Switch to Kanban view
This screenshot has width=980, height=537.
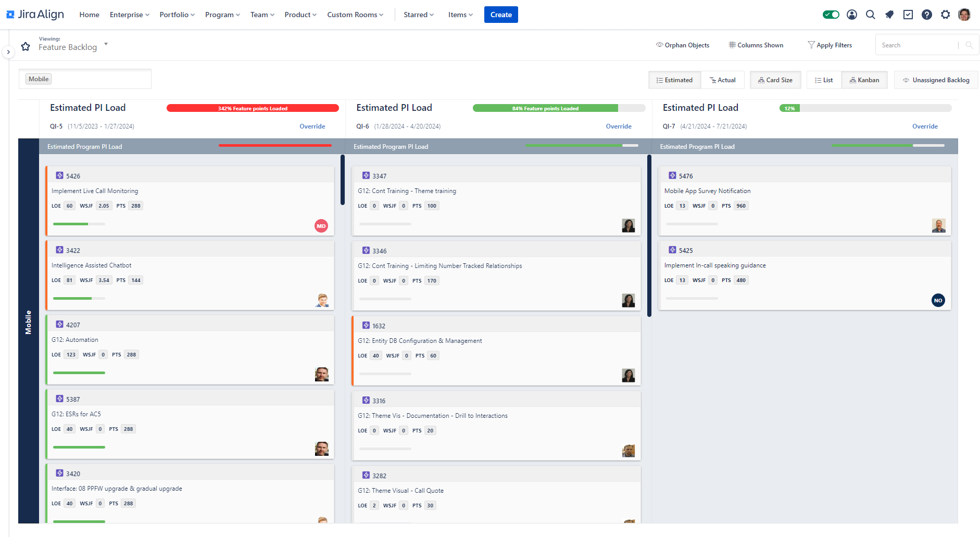tap(864, 80)
